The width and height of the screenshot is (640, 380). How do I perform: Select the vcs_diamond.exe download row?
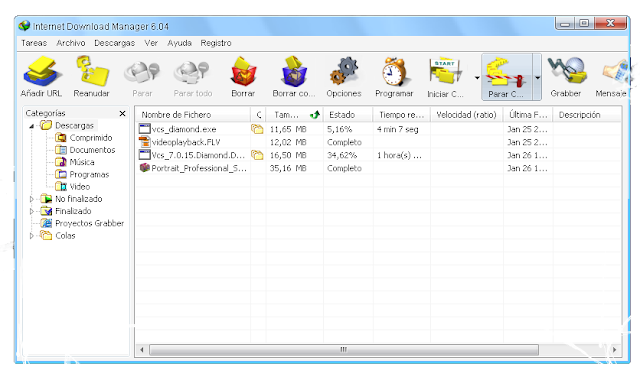pos(378,129)
